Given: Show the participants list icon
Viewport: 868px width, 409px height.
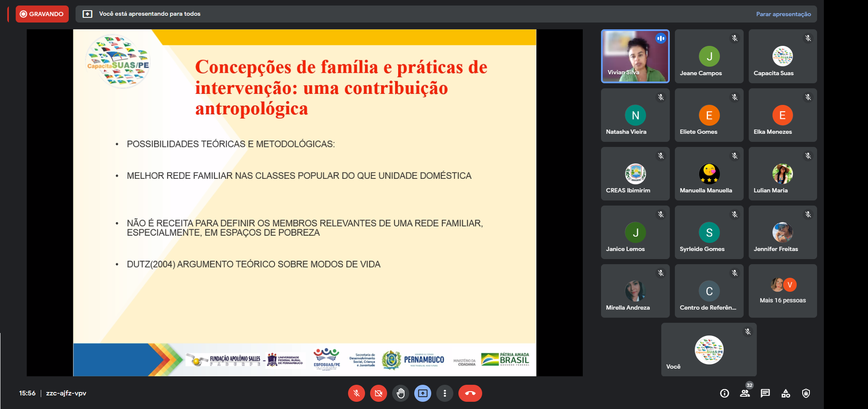Looking at the screenshot, I should pyautogui.click(x=745, y=393).
